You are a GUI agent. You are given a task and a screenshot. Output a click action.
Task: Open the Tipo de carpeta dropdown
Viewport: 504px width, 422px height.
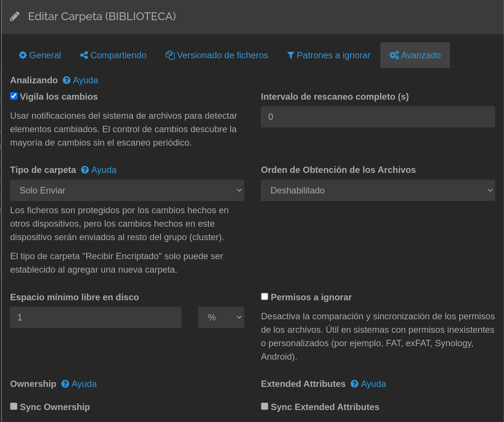point(127,190)
